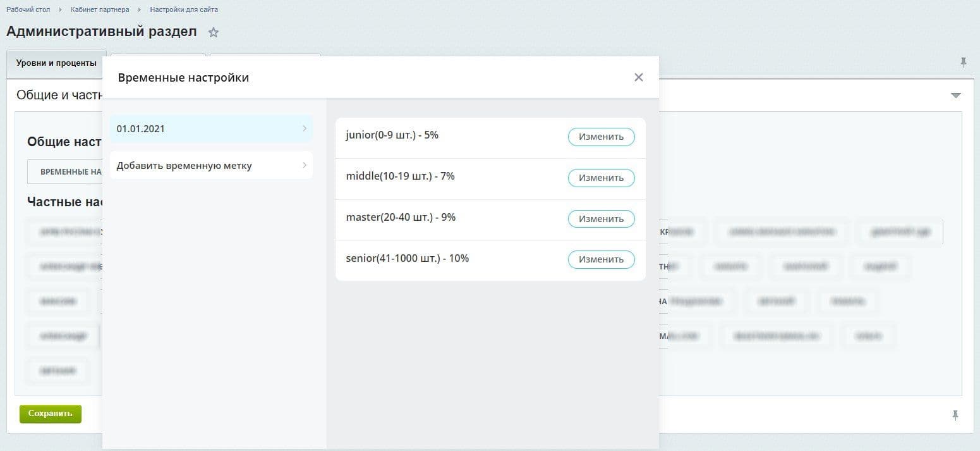Add page to favorites with star icon
Image resolution: width=980 pixels, height=451 pixels.
coord(214,32)
